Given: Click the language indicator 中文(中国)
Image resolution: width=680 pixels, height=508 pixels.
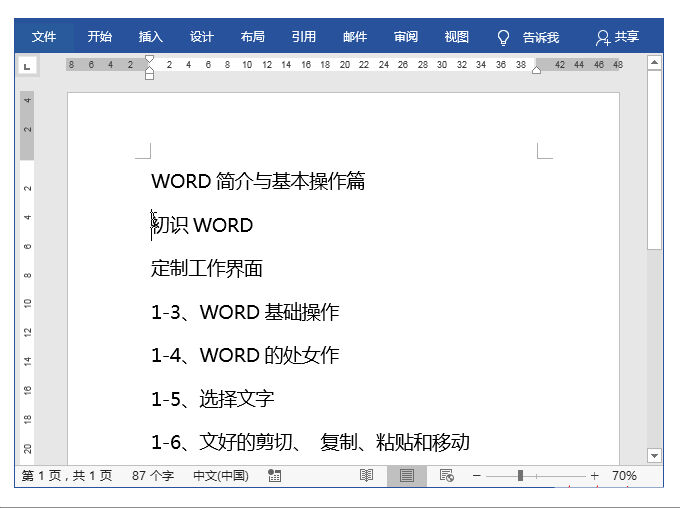Looking at the screenshot, I should click(x=221, y=476).
